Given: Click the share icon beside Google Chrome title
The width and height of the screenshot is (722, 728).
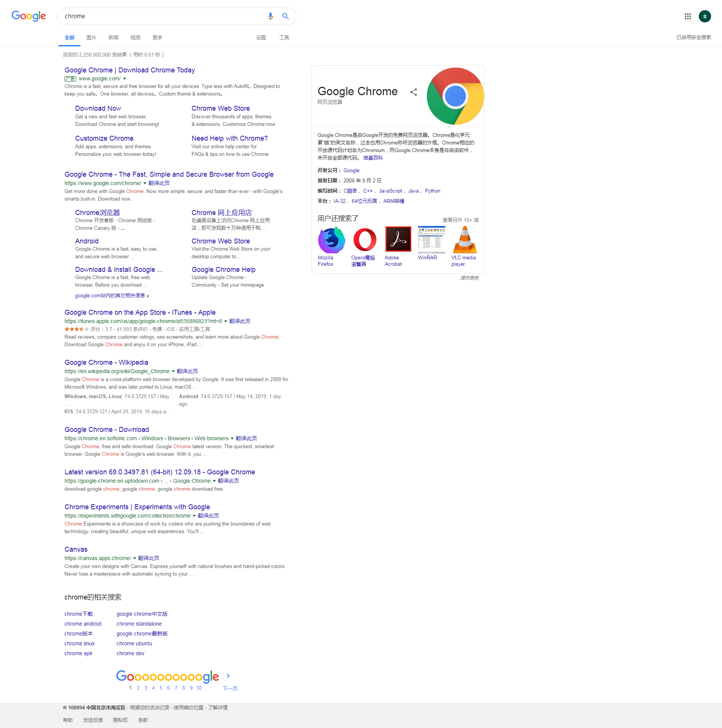Looking at the screenshot, I should tap(414, 92).
